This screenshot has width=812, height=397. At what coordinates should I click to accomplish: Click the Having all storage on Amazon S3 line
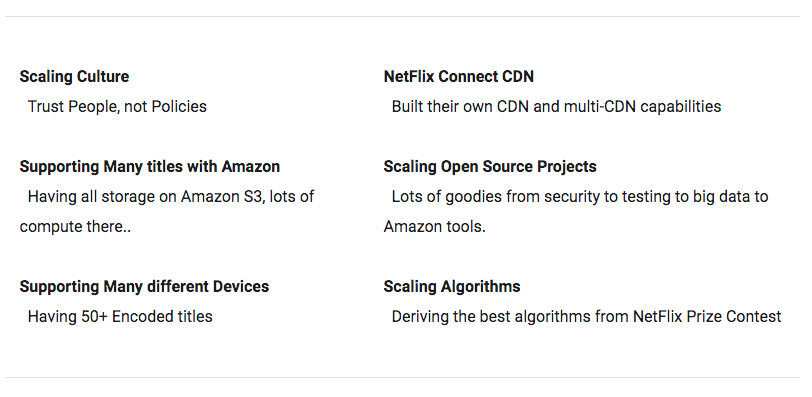[x=171, y=197]
